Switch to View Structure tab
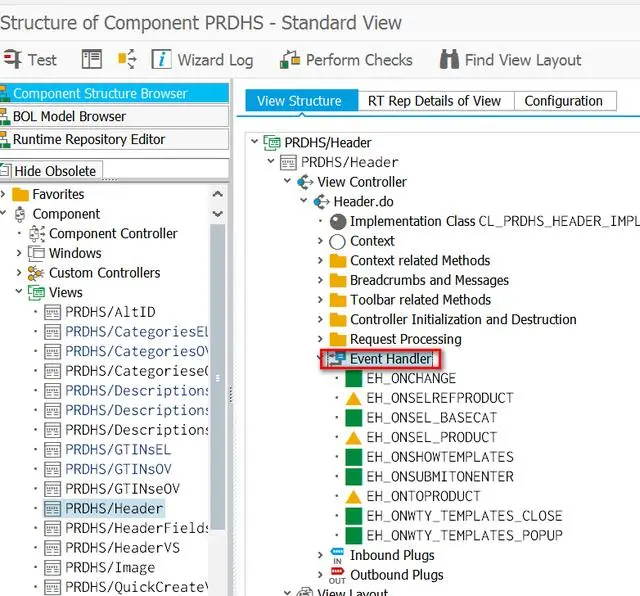640x596 pixels. coord(302,101)
